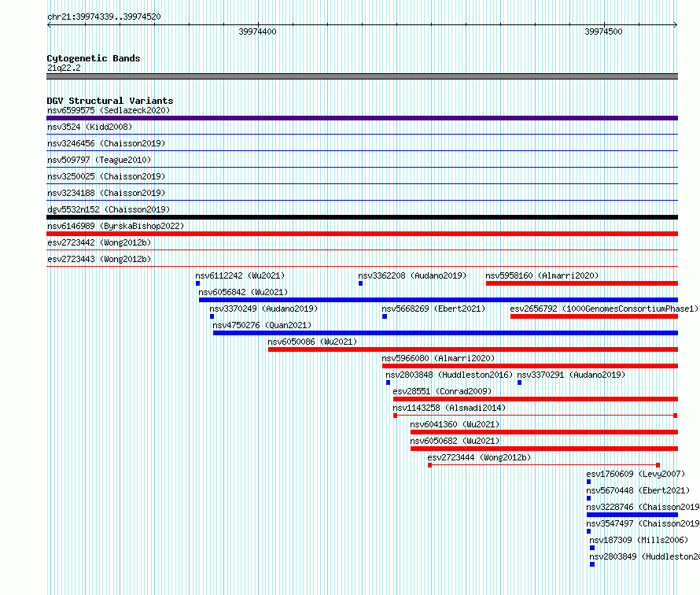Image resolution: width=700 pixels, height=595 pixels.
Task: Click the esv2723444 (Wong2012b) label
Action: [479, 457]
